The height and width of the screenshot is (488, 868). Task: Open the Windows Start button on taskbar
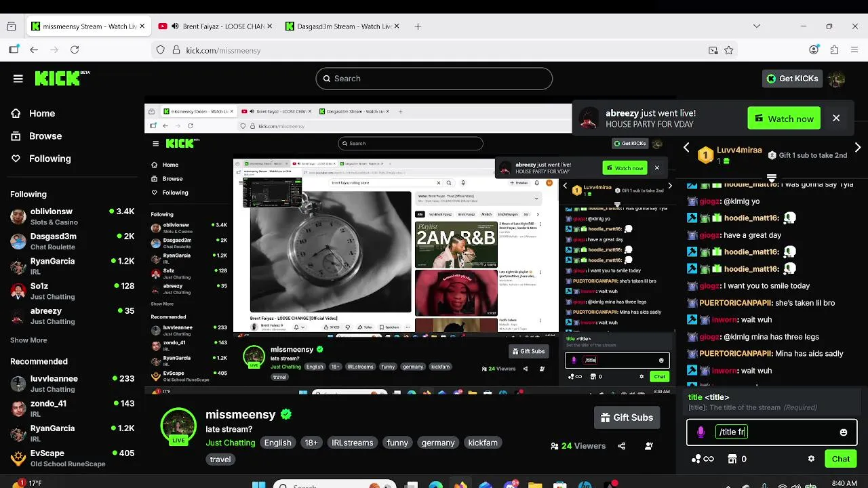pos(259,484)
